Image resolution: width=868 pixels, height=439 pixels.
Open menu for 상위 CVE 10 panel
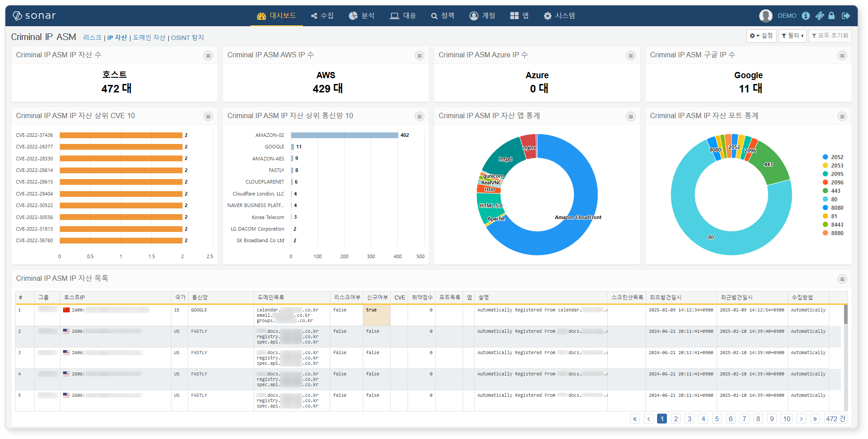pos(208,116)
